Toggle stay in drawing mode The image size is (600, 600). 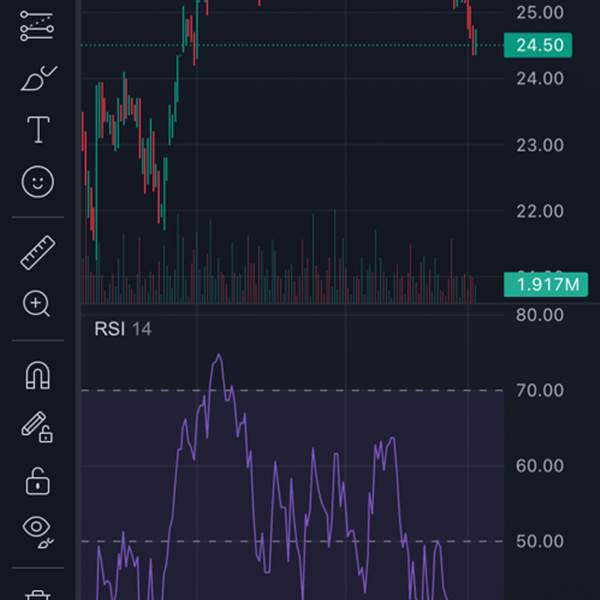coord(38,428)
